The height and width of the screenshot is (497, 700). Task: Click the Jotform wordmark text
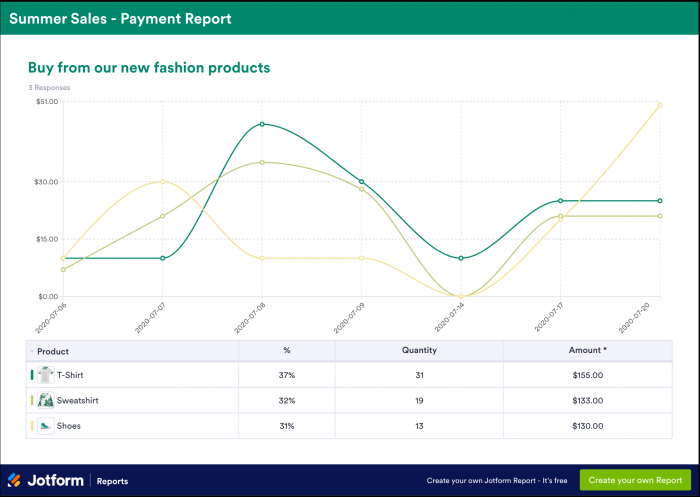click(x=55, y=480)
